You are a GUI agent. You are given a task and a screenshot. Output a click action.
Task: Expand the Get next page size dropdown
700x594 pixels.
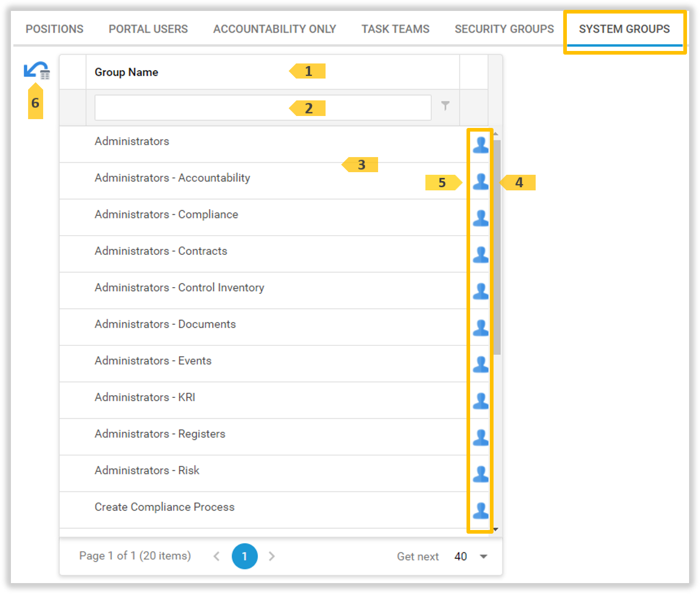[x=483, y=557]
